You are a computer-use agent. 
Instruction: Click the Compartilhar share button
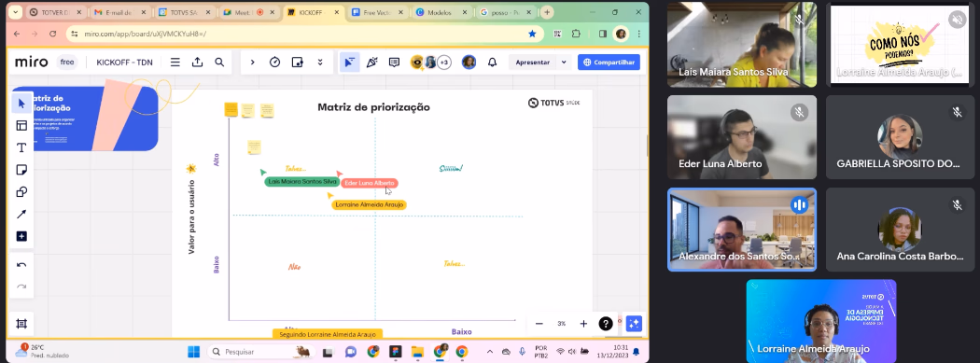tap(609, 63)
